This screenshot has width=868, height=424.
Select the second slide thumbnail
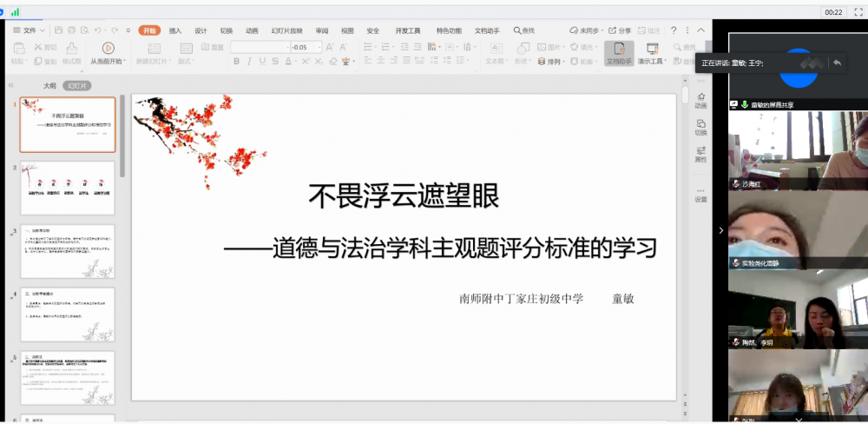coord(67,181)
